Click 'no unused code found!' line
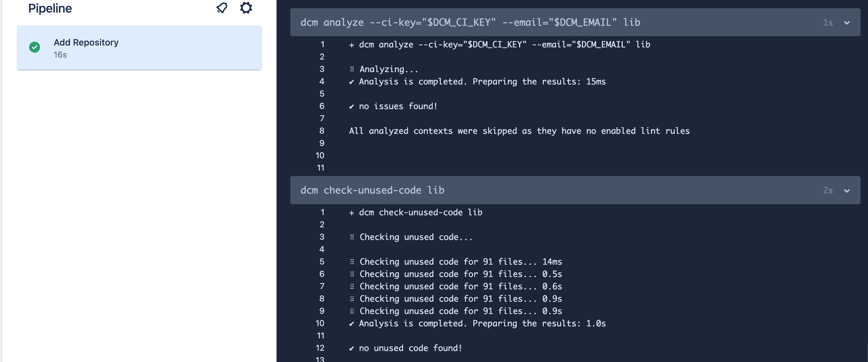The height and width of the screenshot is (362, 868). point(406,348)
